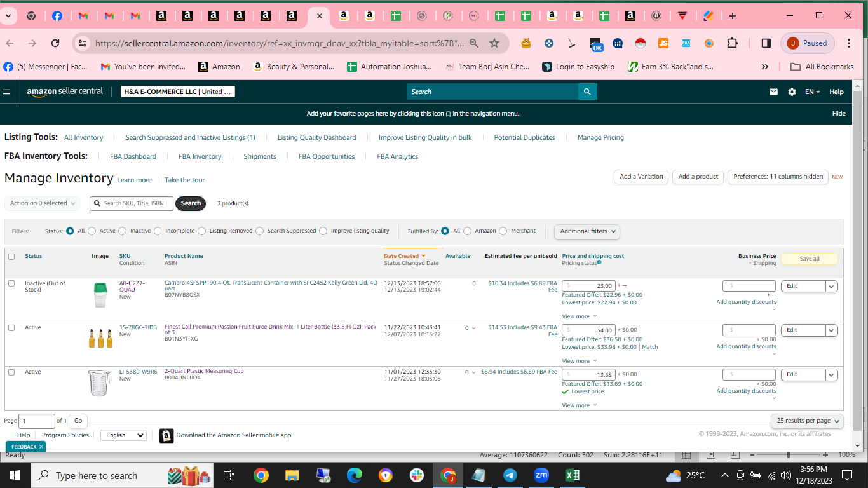Open the Listing Quality Dashboard tool
The height and width of the screenshot is (488, 868).
click(x=316, y=137)
